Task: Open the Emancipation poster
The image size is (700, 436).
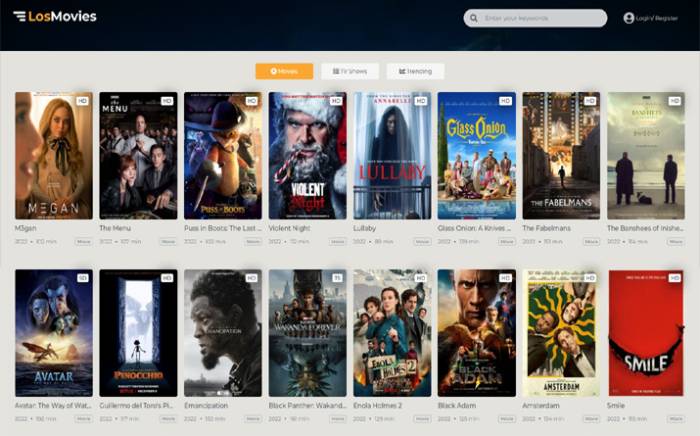Action: tap(223, 333)
